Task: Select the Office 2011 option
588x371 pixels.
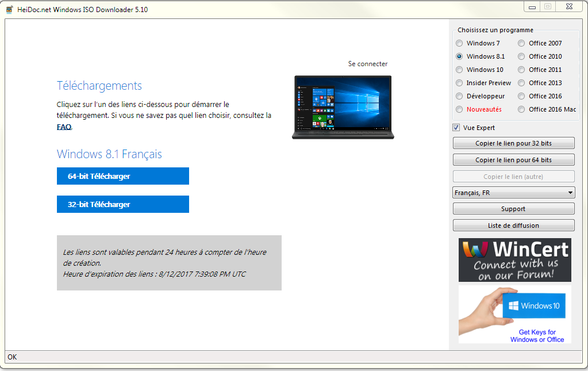Action: pyautogui.click(x=521, y=70)
